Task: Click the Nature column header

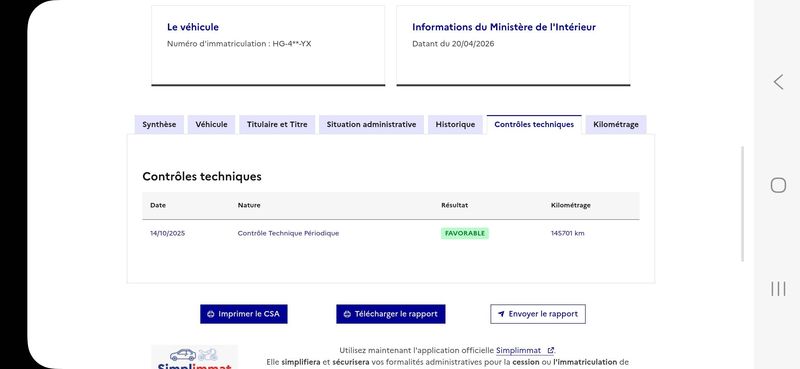Action: coord(249,205)
